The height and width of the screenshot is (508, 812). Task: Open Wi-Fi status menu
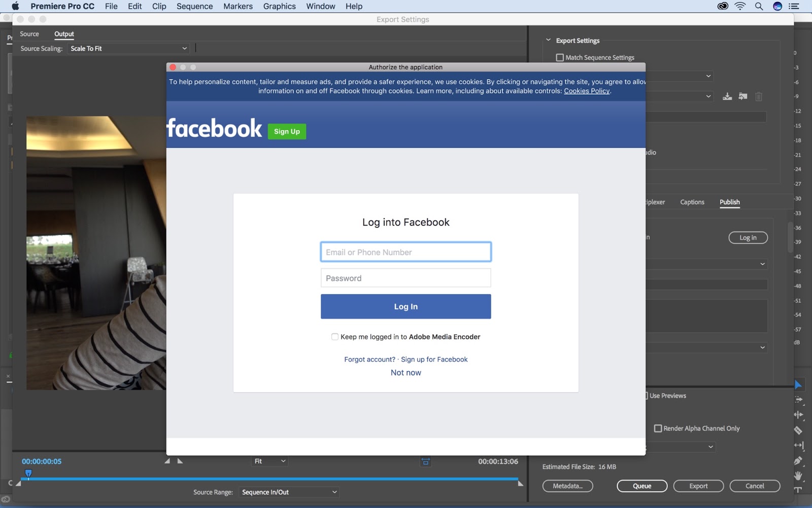[740, 6]
